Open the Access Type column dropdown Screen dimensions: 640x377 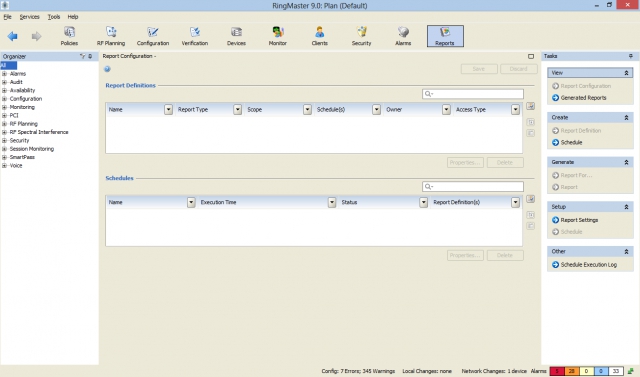point(516,109)
